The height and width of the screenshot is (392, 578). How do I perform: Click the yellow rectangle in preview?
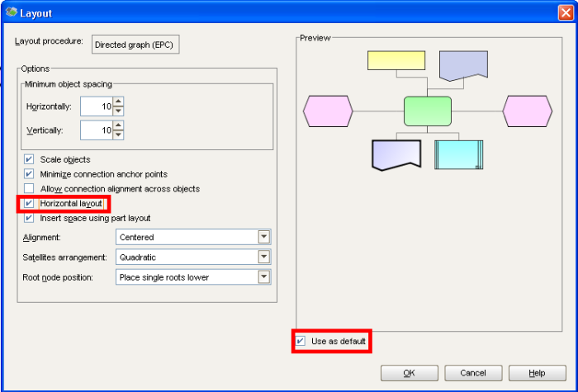pyautogui.click(x=396, y=60)
